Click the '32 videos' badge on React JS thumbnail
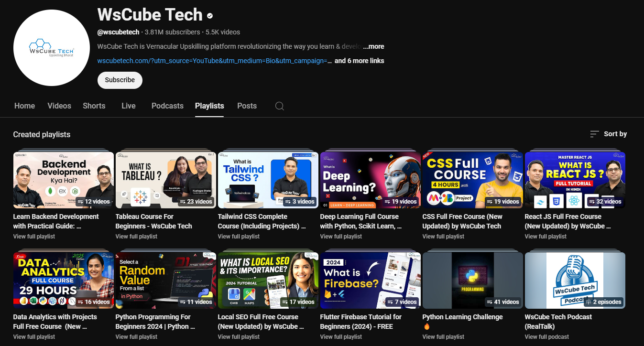The image size is (644, 346). coord(605,202)
